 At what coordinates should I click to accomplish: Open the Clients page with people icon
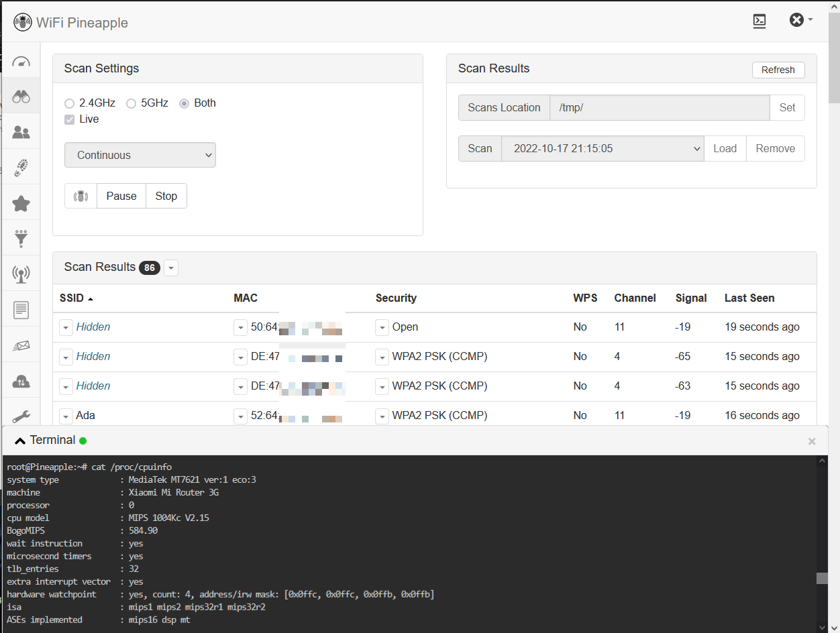coord(21,132)
